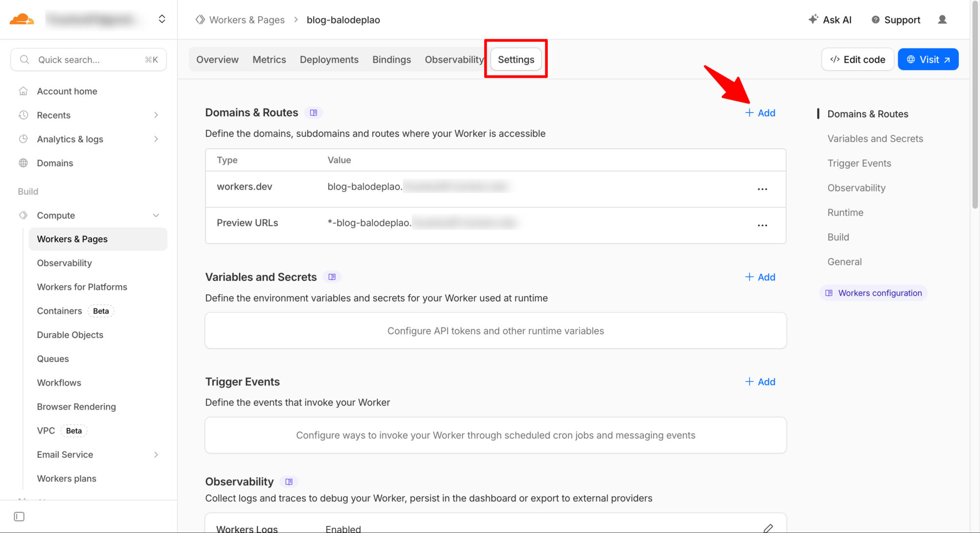980x533 pixels.
Task: Switch to the Deployments tab
Action: [x=329, y=59]
